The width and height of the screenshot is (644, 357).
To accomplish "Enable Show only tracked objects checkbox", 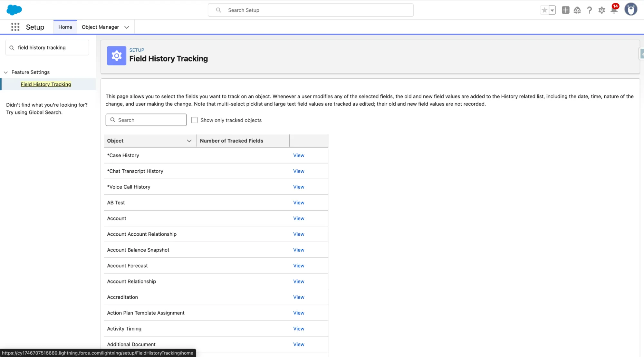I will coord(194,120).
